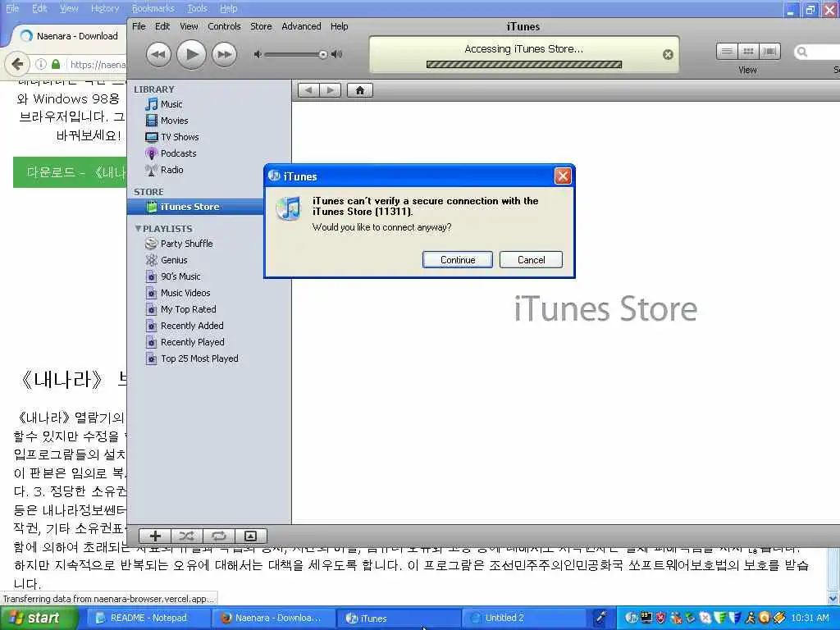This screenshot has height=630, width=840.
Task: Adjust the iTunes volume slider knob
Action: click(322, 54)
